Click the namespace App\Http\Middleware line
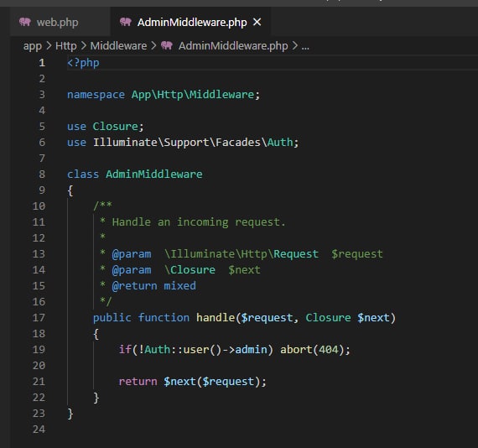 pyautogui.click(x=164, y=95)
